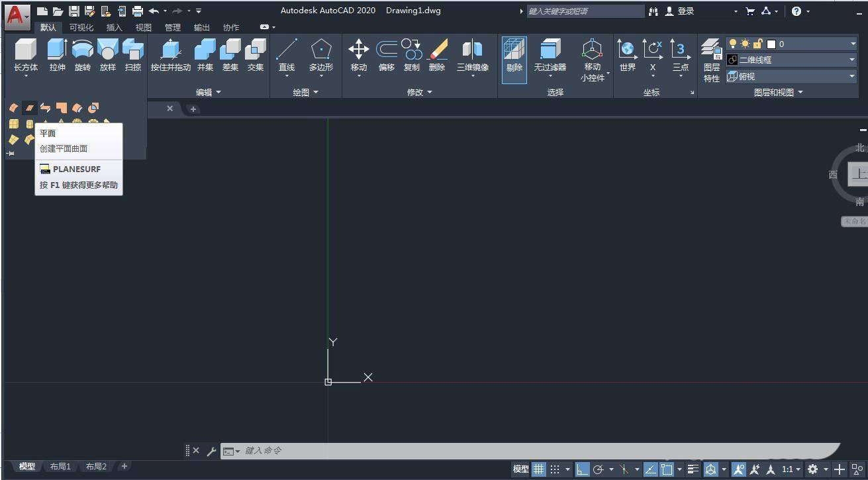Click the 按住并拖动 (Presspull) tool
Screen dimensions: 868x480
171,56
